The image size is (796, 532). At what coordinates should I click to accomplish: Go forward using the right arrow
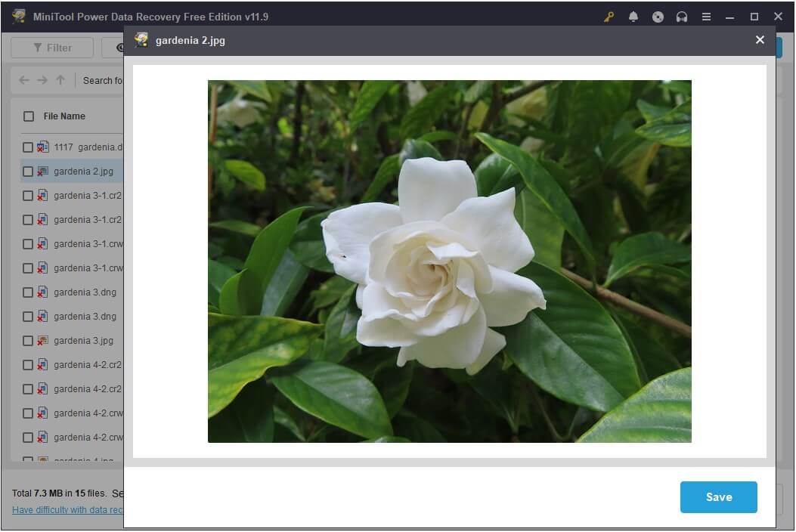coord(42,80)
